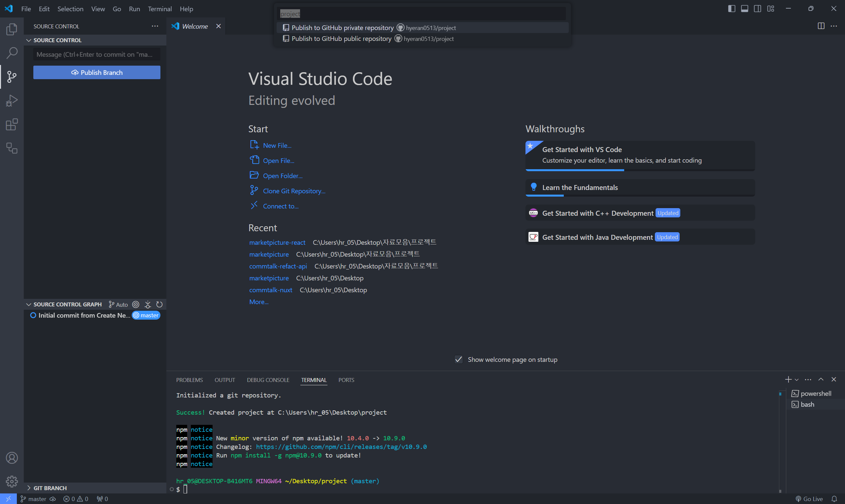This screenshot has height=504, width=845.
Task: Open the Terminal menu
Action: pos(160,9)
